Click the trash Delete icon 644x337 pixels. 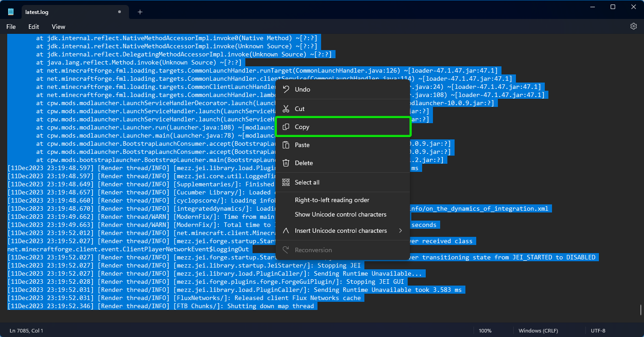click(286, 163)
